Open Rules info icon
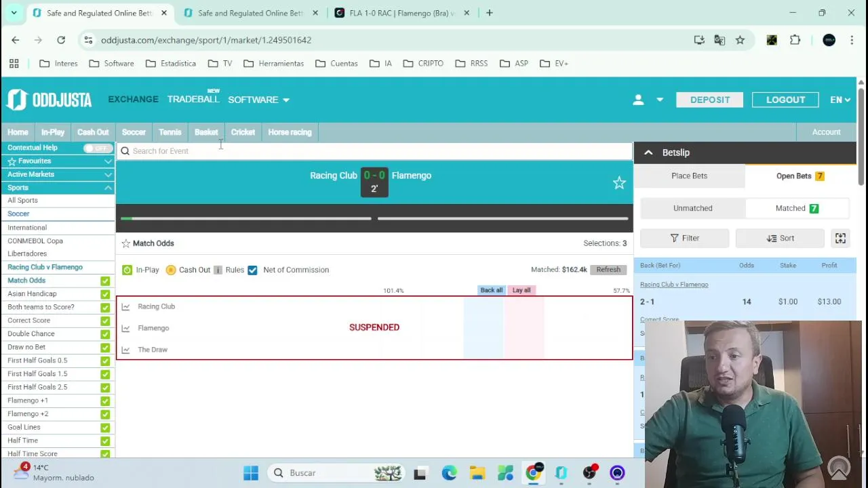Screen dimensions: 868x488 tap(218, 270)
